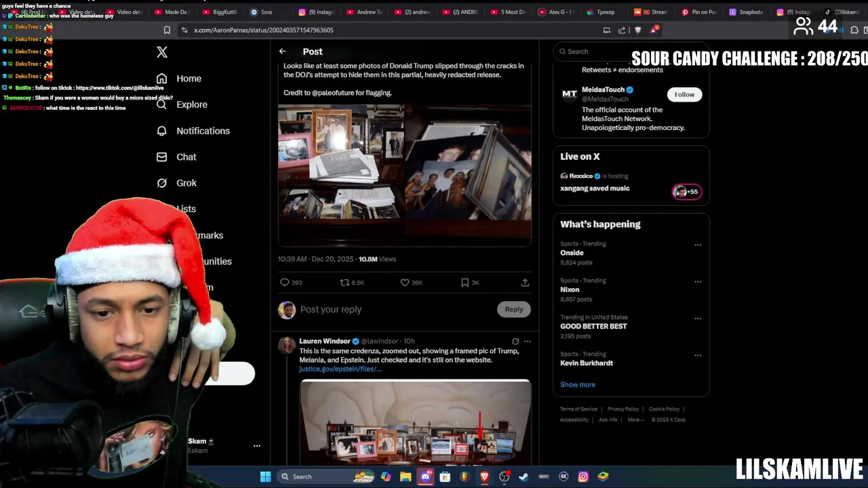Open the Brave Rewards icon with red badge

pos(654,30)
